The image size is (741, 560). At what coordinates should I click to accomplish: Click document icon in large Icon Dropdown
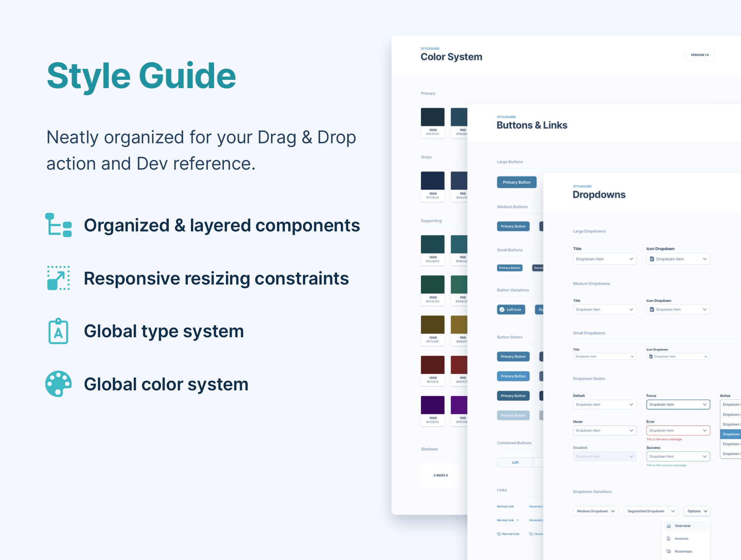coord(652,259)
